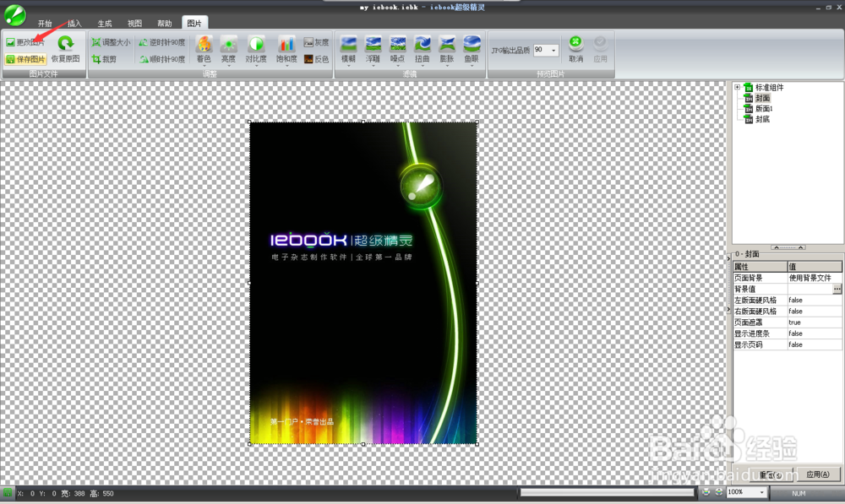Click the splitter collapse handle below the tree
Viewport: 845px width, 504px height.
pyautogui.click(x=788, y=247)
